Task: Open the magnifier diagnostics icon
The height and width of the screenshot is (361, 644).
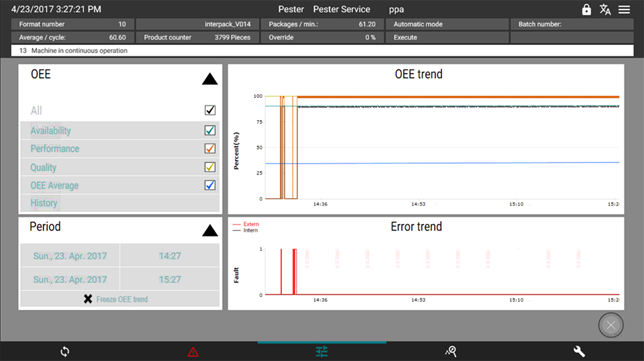Action: tap(451, 351)
